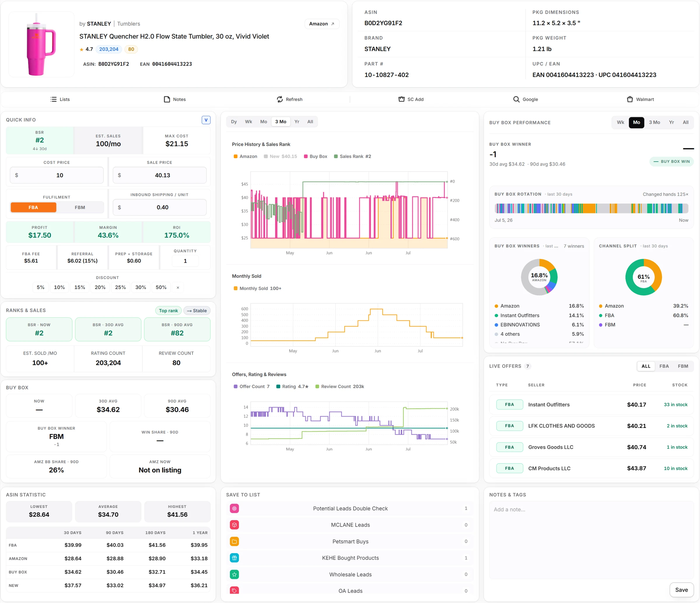The width and height of the screenshot is (700, 603).
Task: Click the Cost Price input field
Action: pyautogui.click(x=57, y=175)
